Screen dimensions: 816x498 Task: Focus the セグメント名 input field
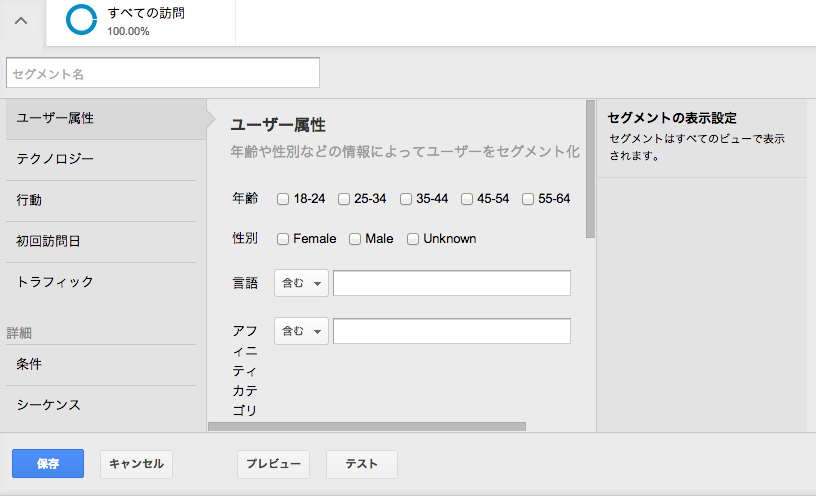pos(163,73)
